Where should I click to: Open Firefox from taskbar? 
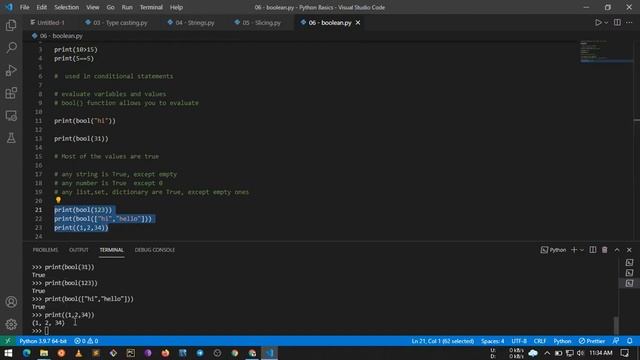pos(165,353)
